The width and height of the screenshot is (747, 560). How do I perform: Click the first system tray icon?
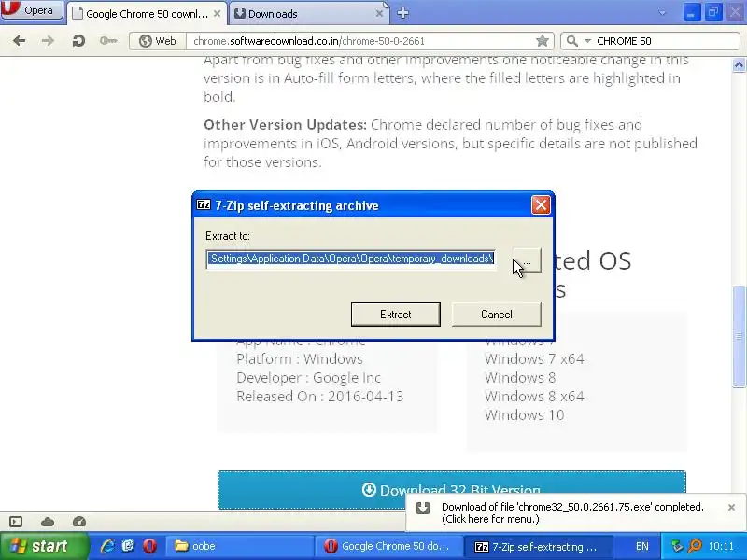676,546
